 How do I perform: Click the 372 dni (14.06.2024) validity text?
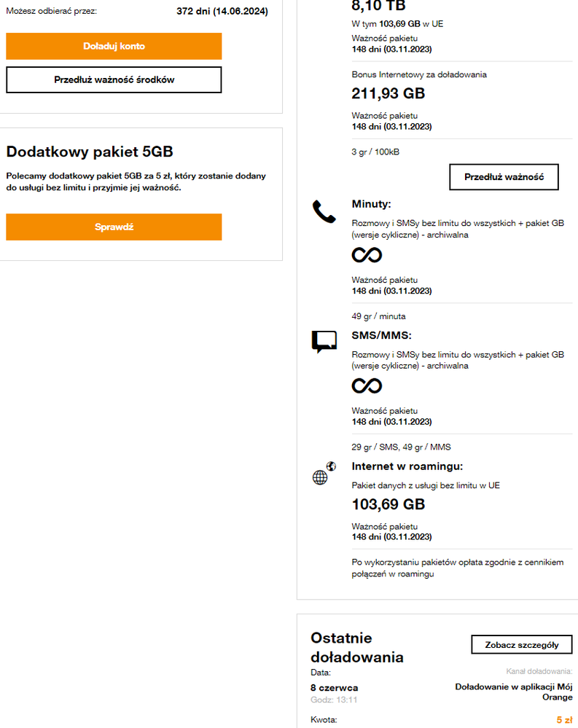tap(222, 12)
